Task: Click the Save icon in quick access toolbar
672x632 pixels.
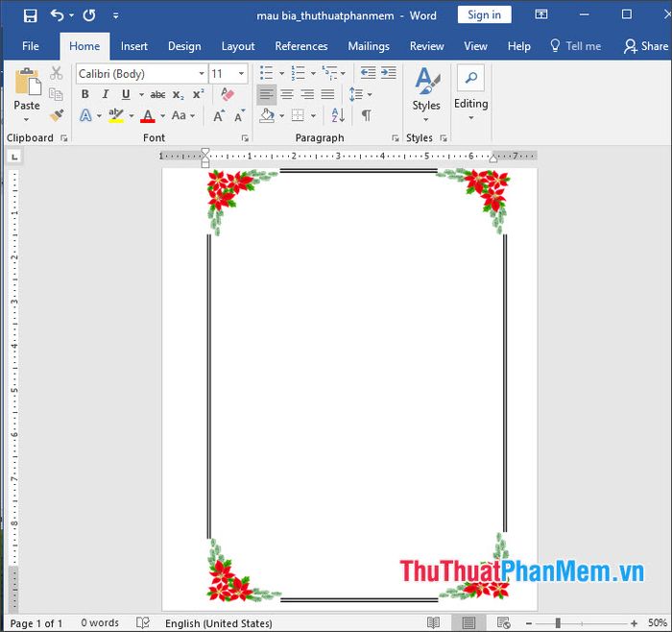Action: coord(30,16)
